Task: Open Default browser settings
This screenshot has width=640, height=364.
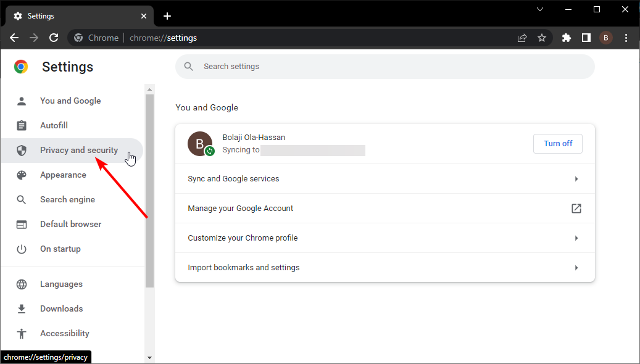Action: pyautogui.click(x=72, y=225)
